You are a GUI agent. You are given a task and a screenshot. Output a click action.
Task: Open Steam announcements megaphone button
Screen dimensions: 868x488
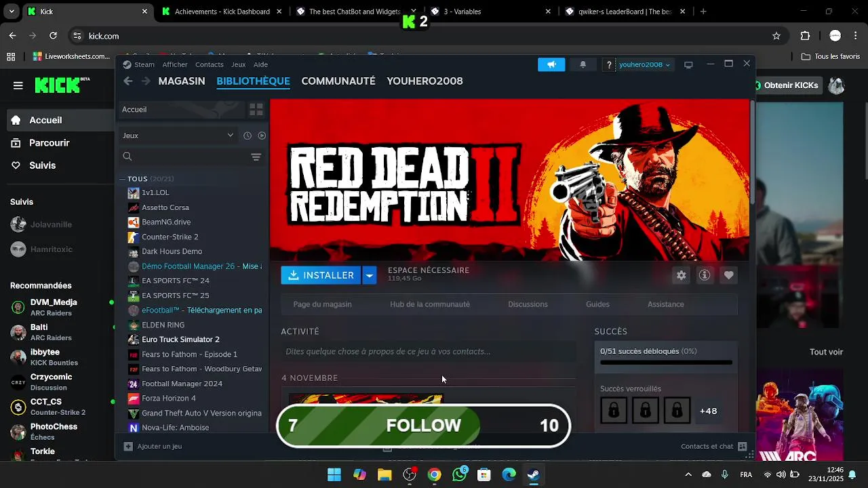tap(551, 64)
